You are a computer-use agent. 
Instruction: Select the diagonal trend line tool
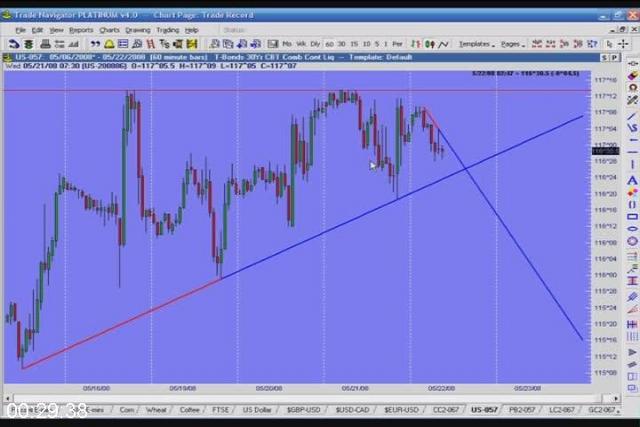[x=632, y=116]
